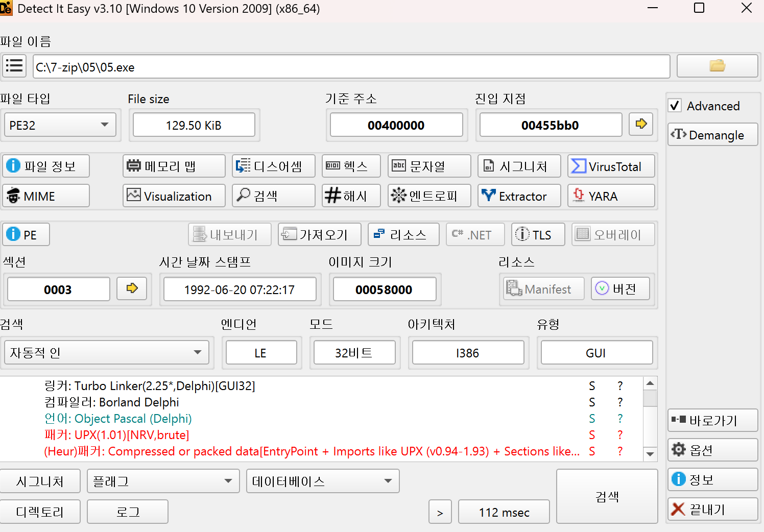Open sections list arrow button

(x=132, y=288)
